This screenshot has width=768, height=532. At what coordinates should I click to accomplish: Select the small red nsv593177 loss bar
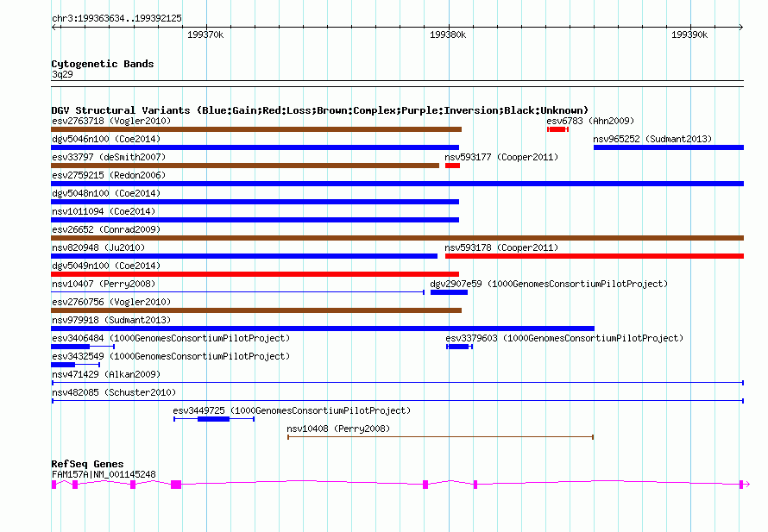point(452,166)
